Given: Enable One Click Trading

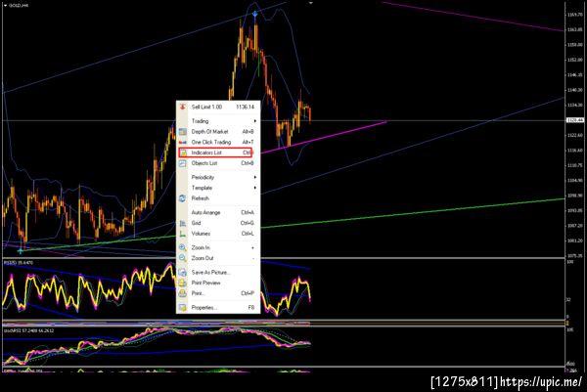Looking at the screenshot, I should tap(218, 142).
